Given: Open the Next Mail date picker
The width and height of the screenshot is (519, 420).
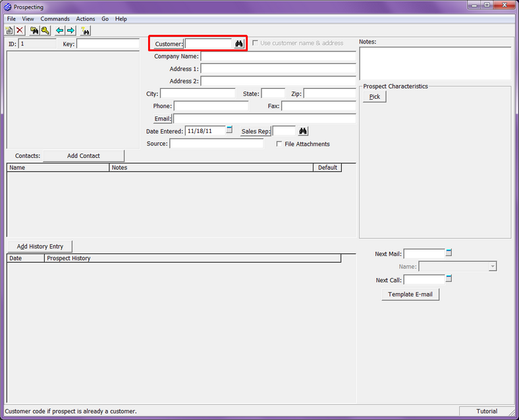Looking at the screenshot, I should tap(449, 253).
